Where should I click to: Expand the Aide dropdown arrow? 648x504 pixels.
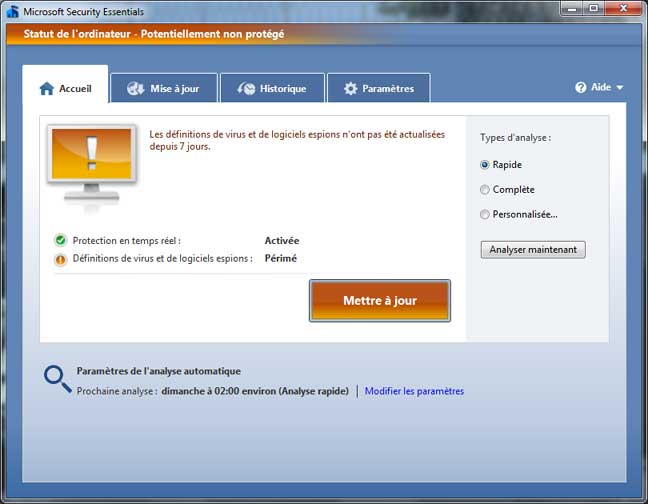[x=620, y=88]
